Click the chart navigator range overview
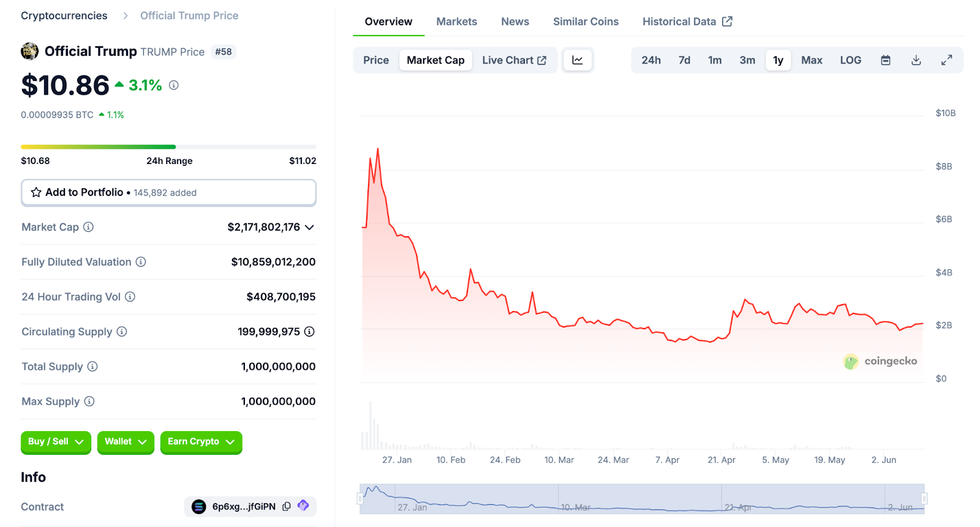Image resolution: width=980 pixels, height=527 pixels. click(x=642, y=499)
